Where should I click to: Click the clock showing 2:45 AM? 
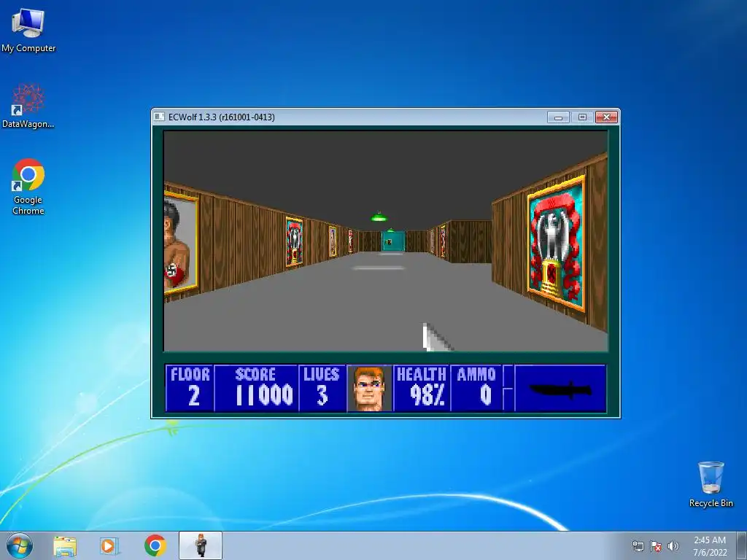coord(710,546)
